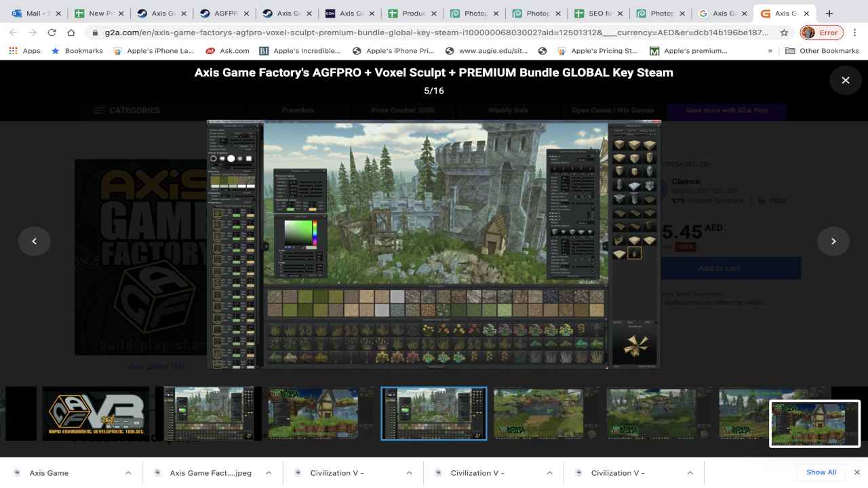Open the profile Error button
Screen dimensions: 868x488
(821, 33)
